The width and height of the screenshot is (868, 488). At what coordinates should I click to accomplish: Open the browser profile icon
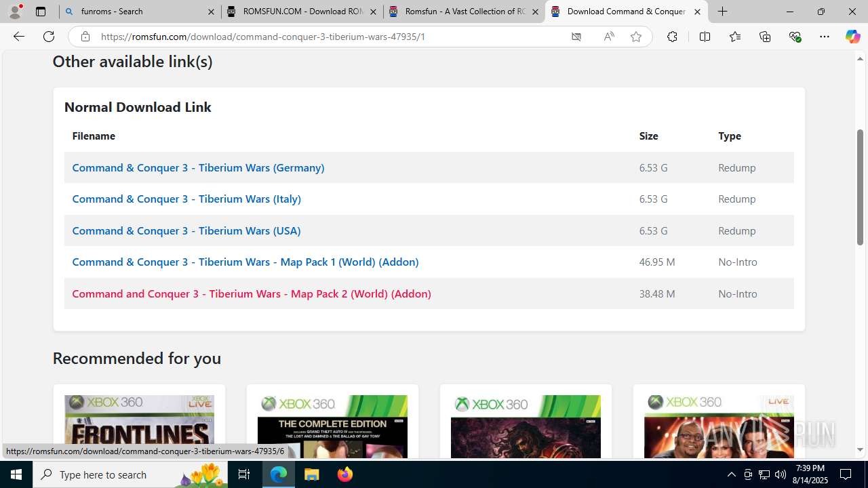click(15, 12)
